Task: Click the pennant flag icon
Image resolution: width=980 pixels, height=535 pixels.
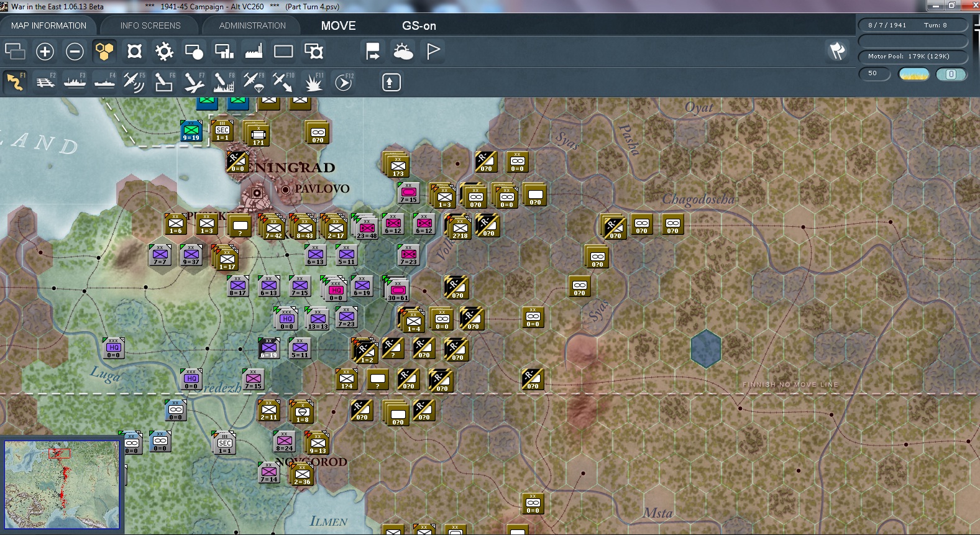Action: point(433,51)
